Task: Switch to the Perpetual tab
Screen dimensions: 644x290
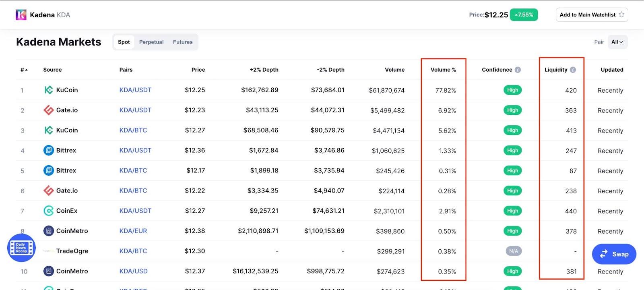Action: 151,42
